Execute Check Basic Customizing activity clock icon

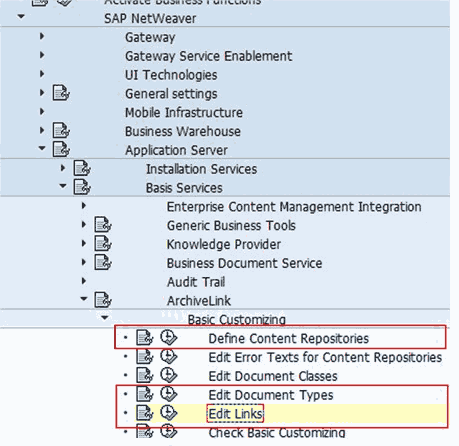click(169, 431)
